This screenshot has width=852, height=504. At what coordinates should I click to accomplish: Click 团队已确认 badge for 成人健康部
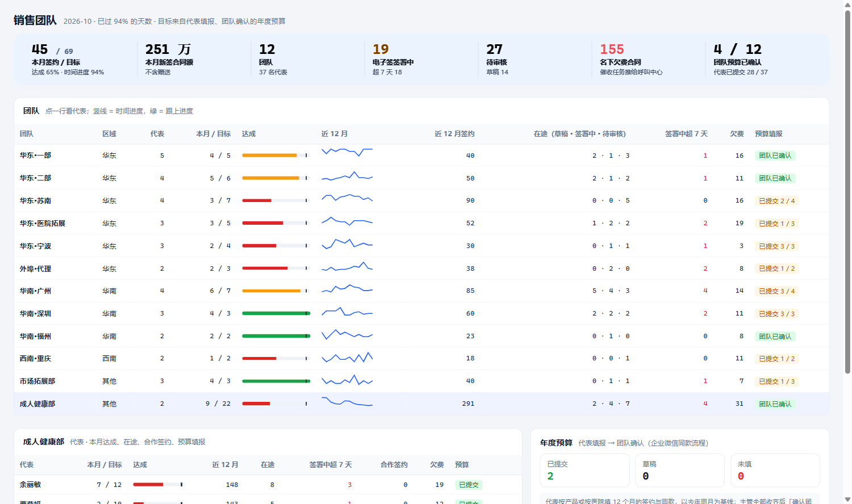(775, 404)
